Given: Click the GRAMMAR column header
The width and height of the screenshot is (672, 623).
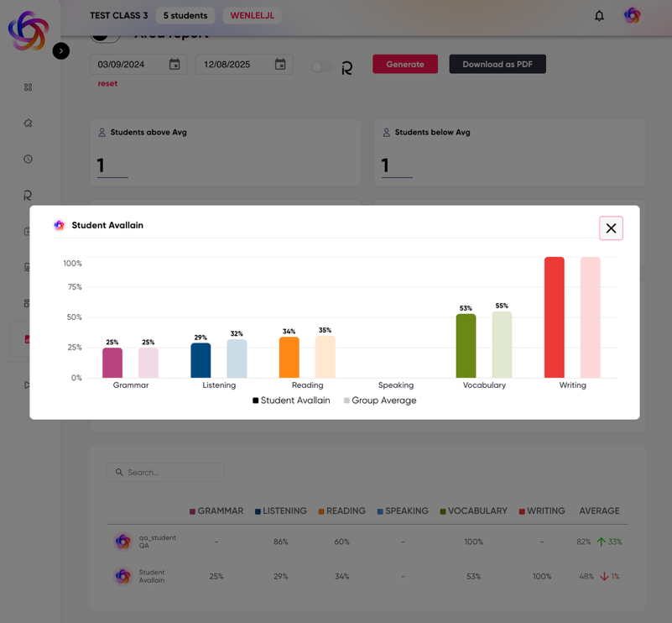Looking at the screenshot, I should tap(216, 510).
